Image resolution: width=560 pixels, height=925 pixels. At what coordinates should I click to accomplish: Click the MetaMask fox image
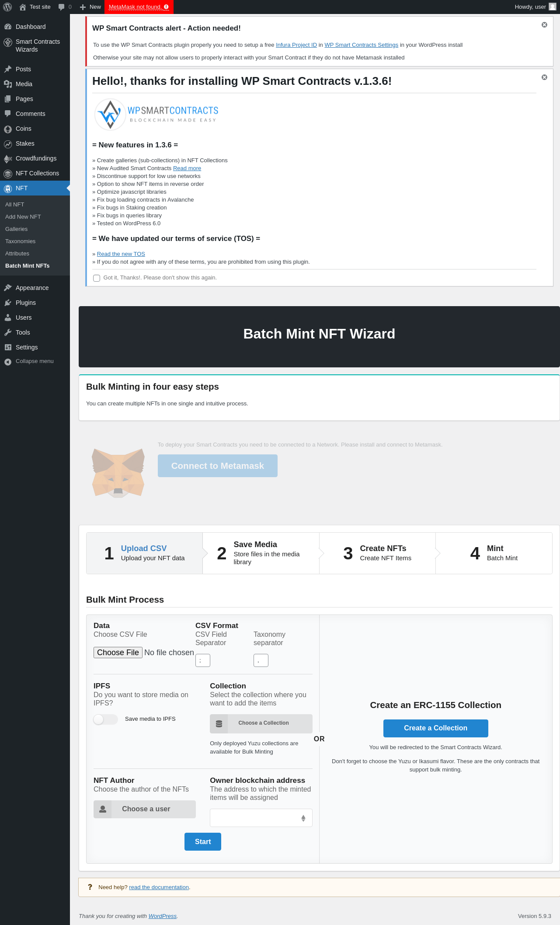tap(118, 473)
